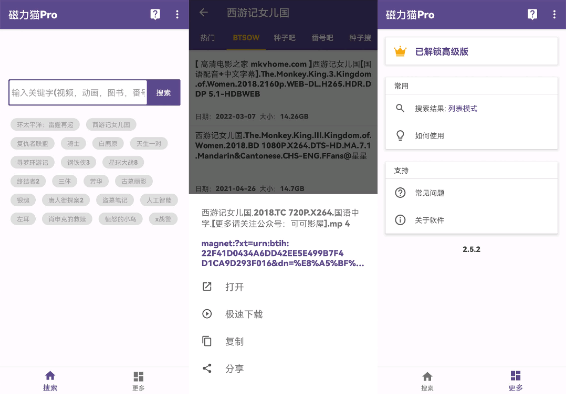
Task: Tap the 终结者2 suggestion chip
Action: (x=28, y=181)
